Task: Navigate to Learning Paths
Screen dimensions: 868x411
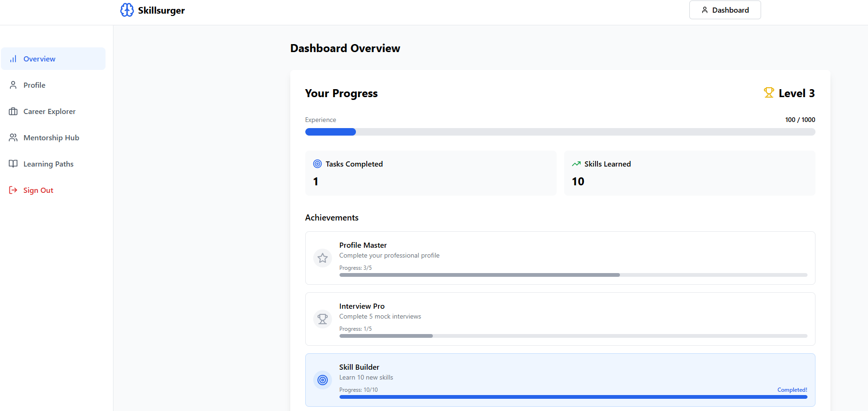Action: pyautogui.click(x=53, y=164)
